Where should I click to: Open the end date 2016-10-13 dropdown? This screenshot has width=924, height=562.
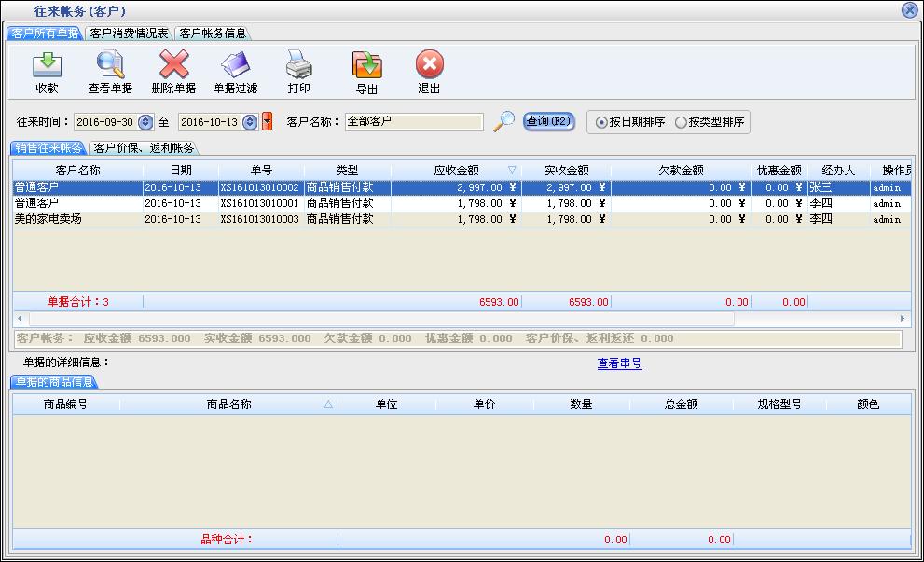249,122
